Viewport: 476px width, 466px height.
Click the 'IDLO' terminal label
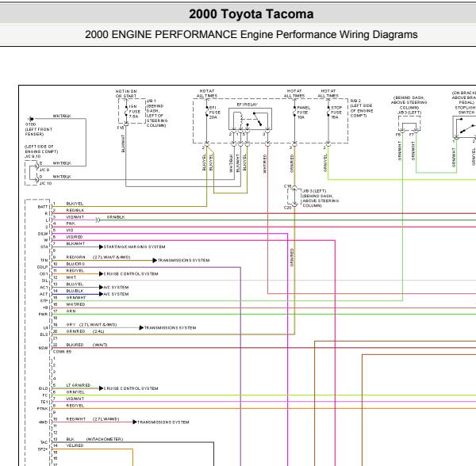[x=44, y=388]
